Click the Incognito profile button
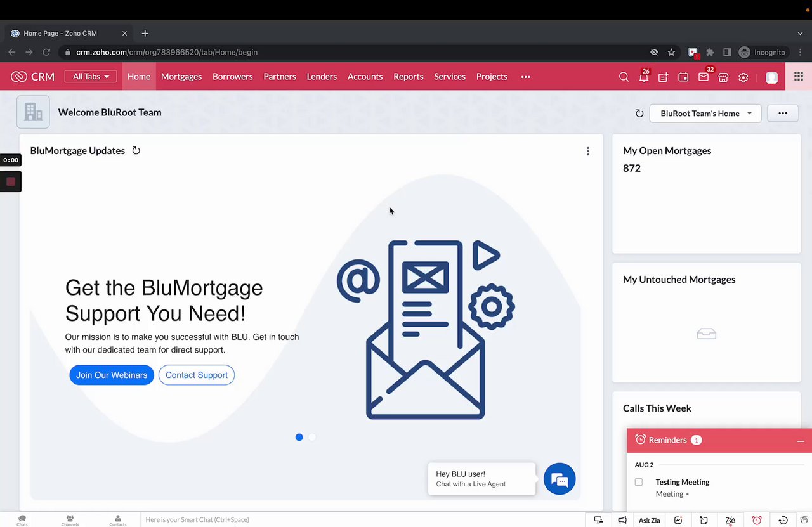812x527 pixels. [763, 52]
